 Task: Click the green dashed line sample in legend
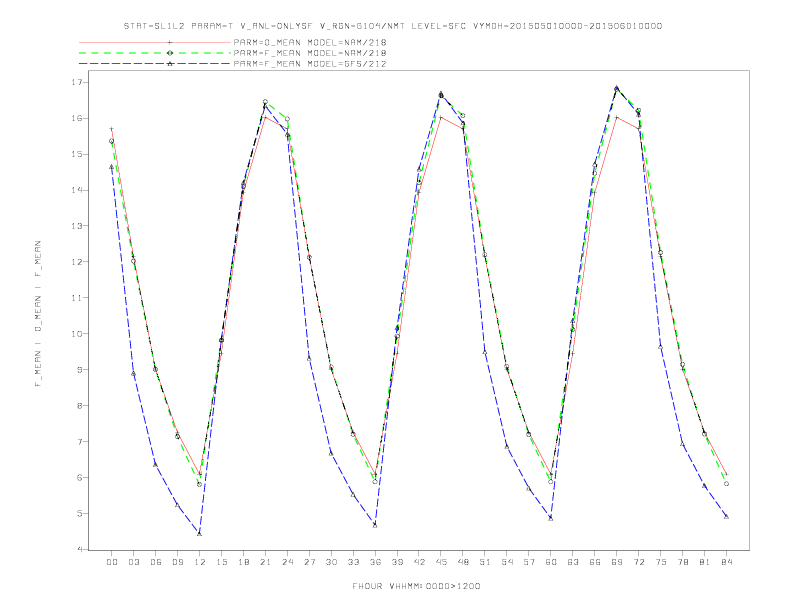[155, 53]
